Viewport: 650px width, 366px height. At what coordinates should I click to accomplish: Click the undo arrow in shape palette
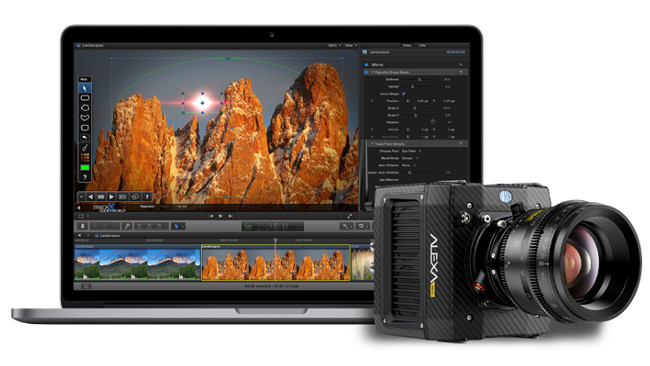[x=85, y=137]
